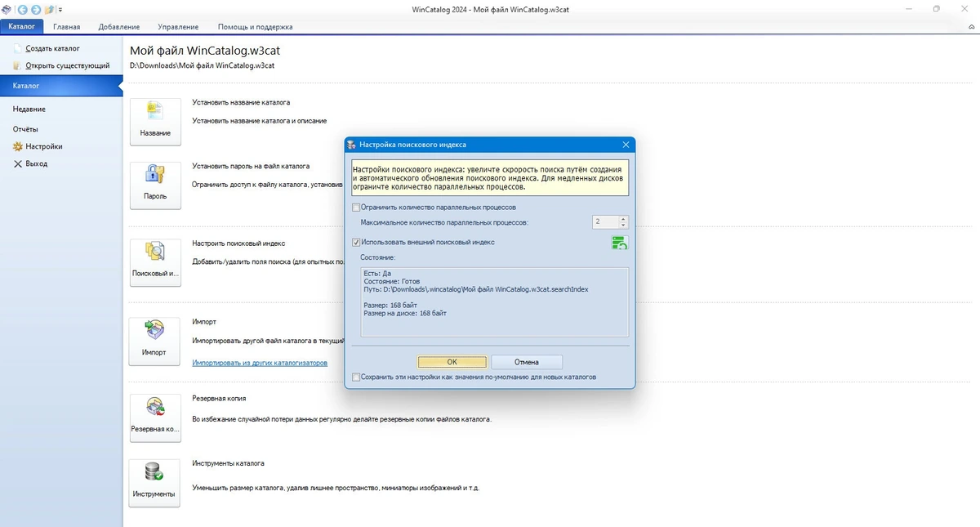The width and height of the screenshot is (980, 527).
Task: Click the Настроить поисковый индекс text
Action: click(238, 243)
